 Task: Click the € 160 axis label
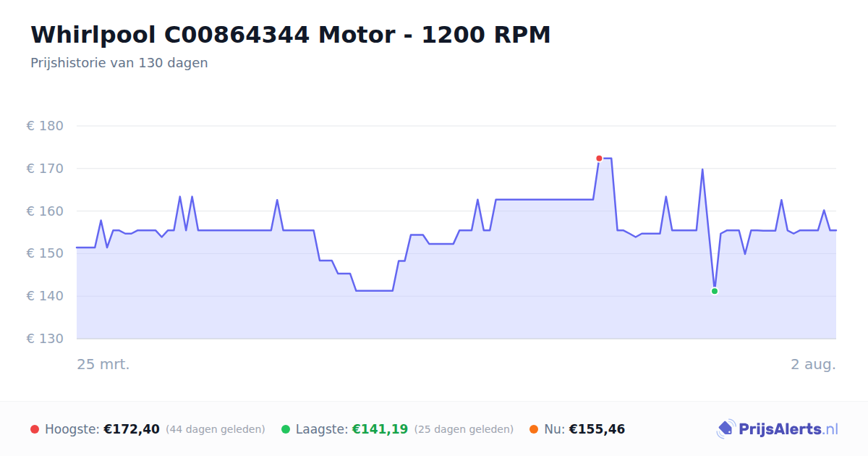45,211
